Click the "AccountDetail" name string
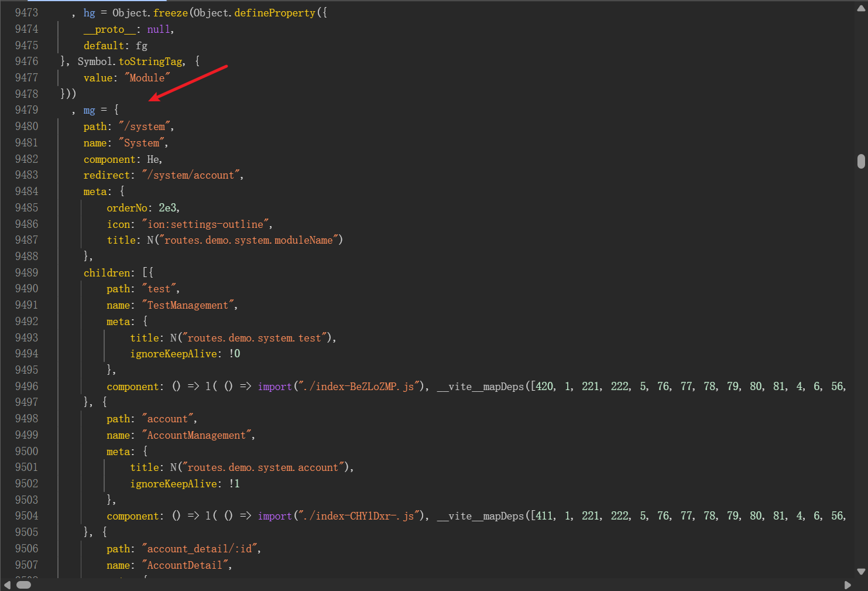The image size is (868, 591). click(x=185, y=565)
